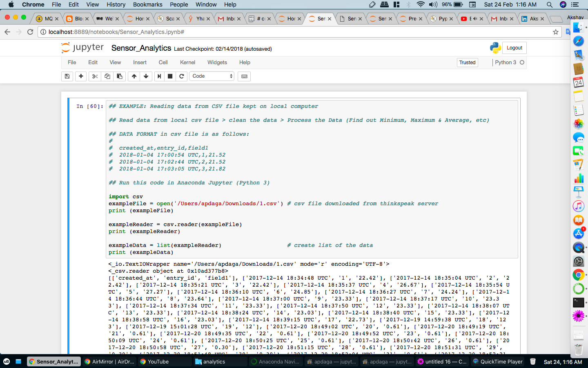
Task: Move the selected cell up
Action: coord(134,76)
